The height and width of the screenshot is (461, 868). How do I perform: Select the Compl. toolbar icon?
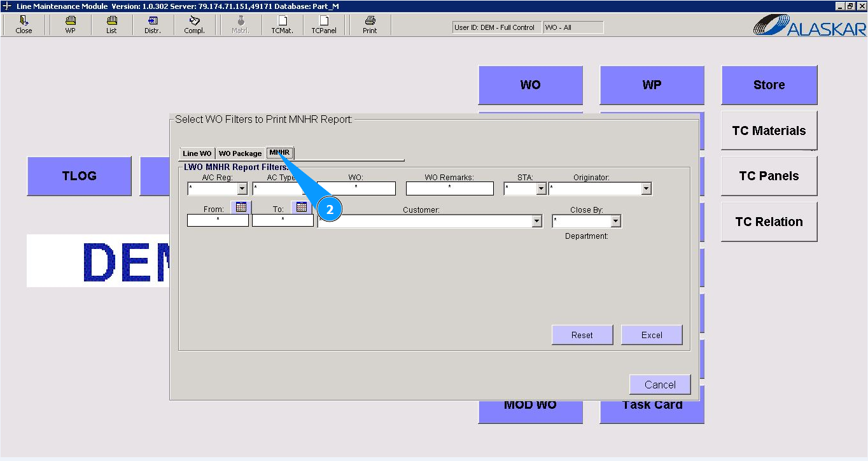pos(194,25)
